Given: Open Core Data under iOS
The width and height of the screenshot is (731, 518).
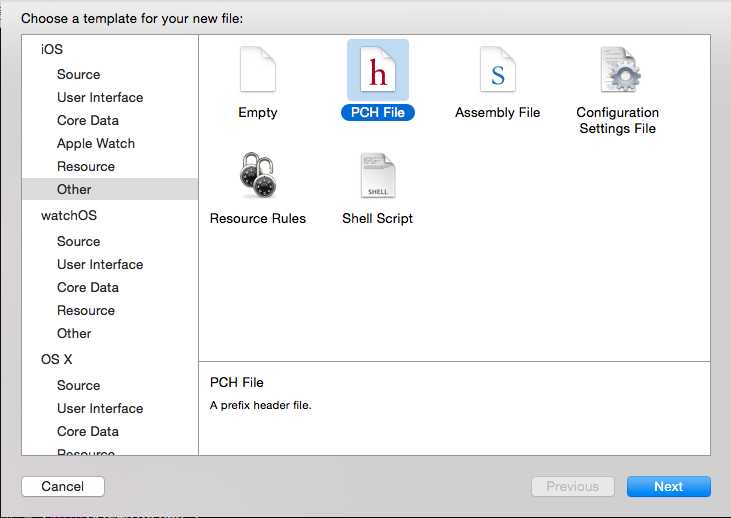Looking at the screenshot, I should pos(88,120).
